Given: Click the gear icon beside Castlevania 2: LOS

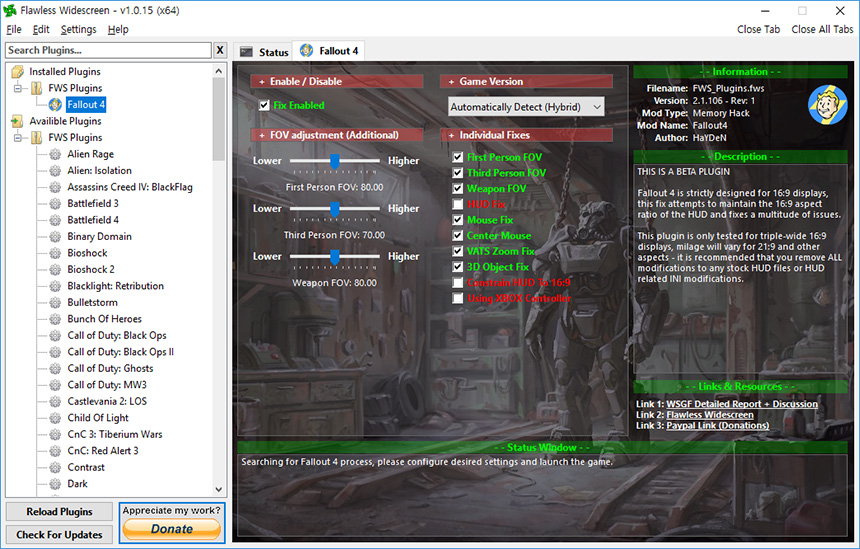Looking at the screenshot, I should coord(55,401).
